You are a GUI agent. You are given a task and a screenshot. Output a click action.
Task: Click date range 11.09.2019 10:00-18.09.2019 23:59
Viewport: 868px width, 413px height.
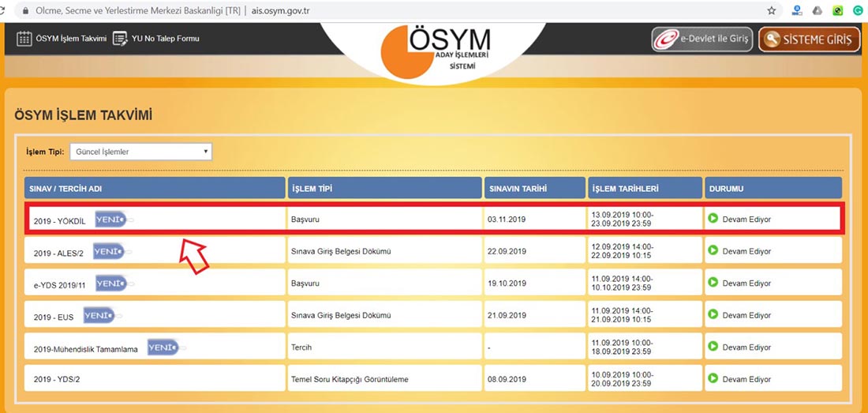click(623, 347)
